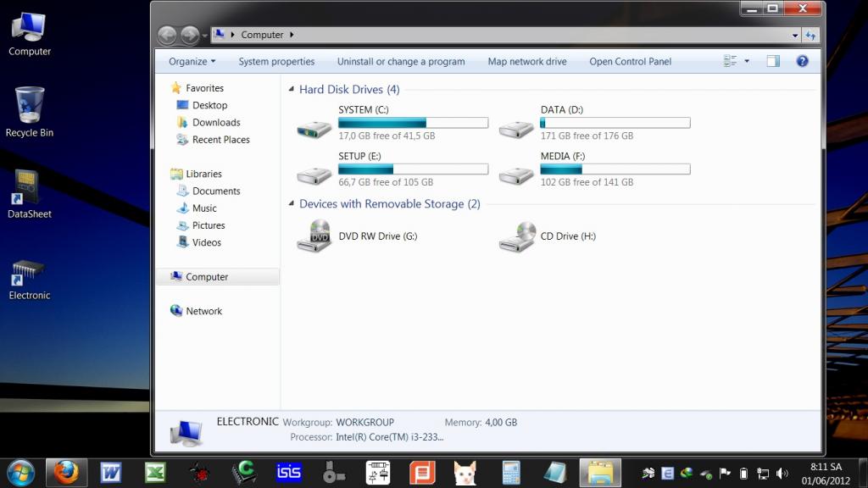Select the SETUP (E:) drive
Screen dimensions: 868x488
(x=392, y=169)
